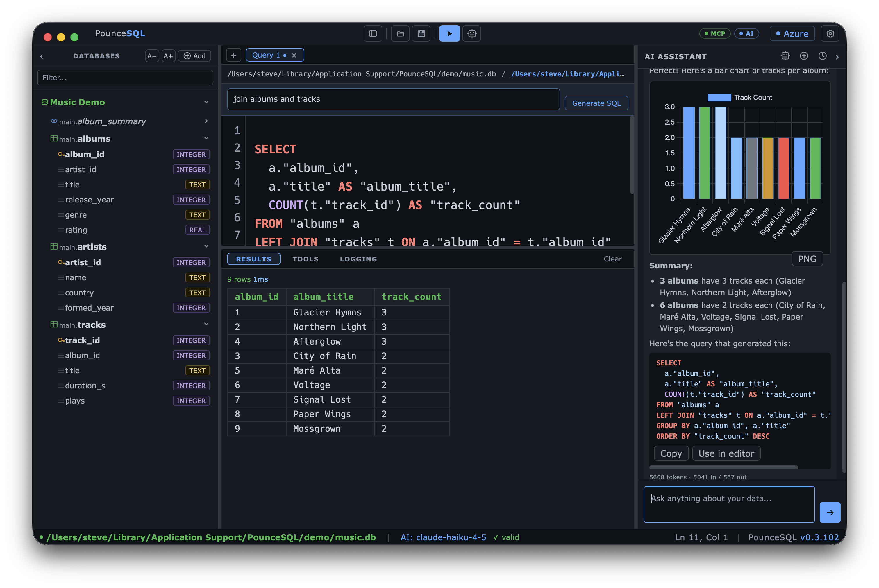Switch to the LOGGING tab
This screenshot has width=879, height=588.
pyautogui.click(x=358, y=259)
